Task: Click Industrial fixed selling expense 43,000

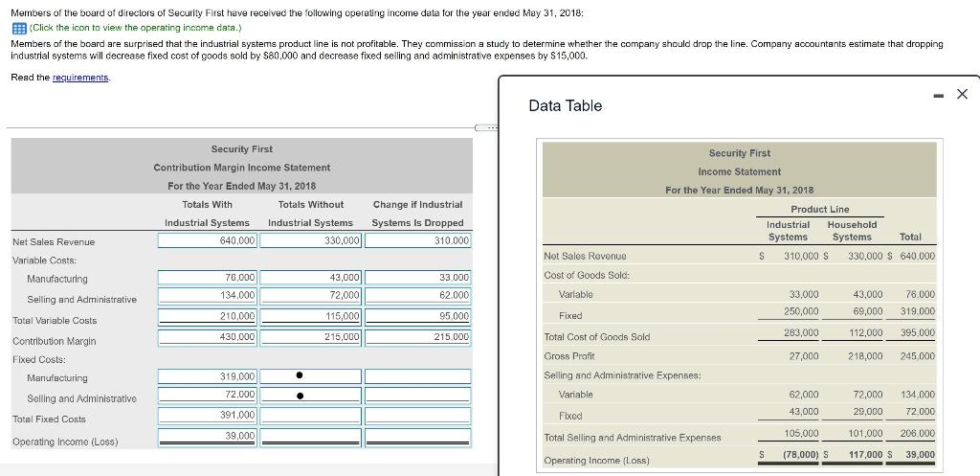Action: pos(804,412)
